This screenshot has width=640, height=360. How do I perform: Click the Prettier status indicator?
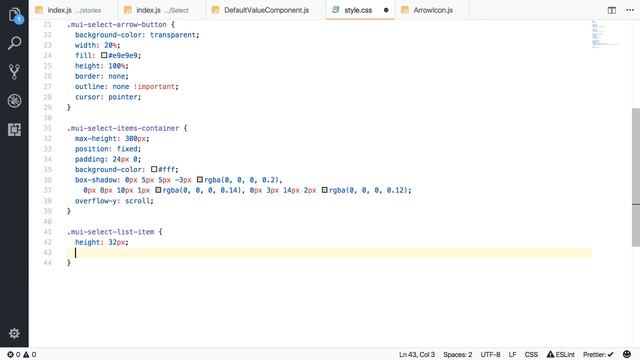pos(598,354)
